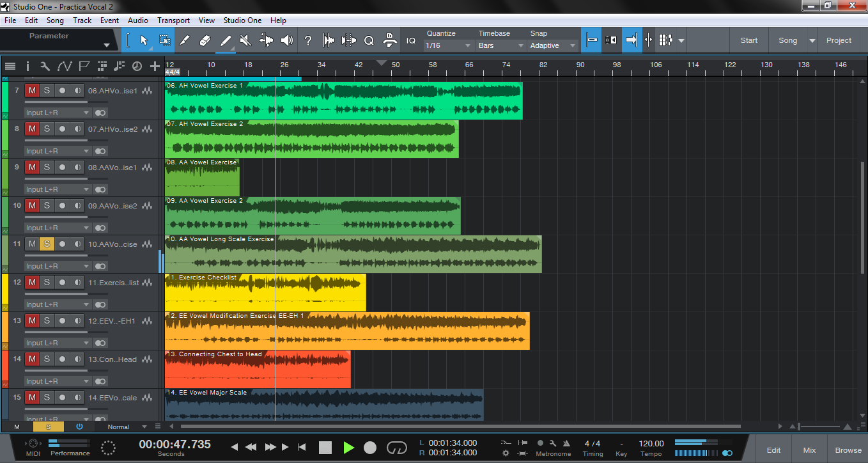Start playback with the green Play button
868x463 pixels.
(348, 448)
